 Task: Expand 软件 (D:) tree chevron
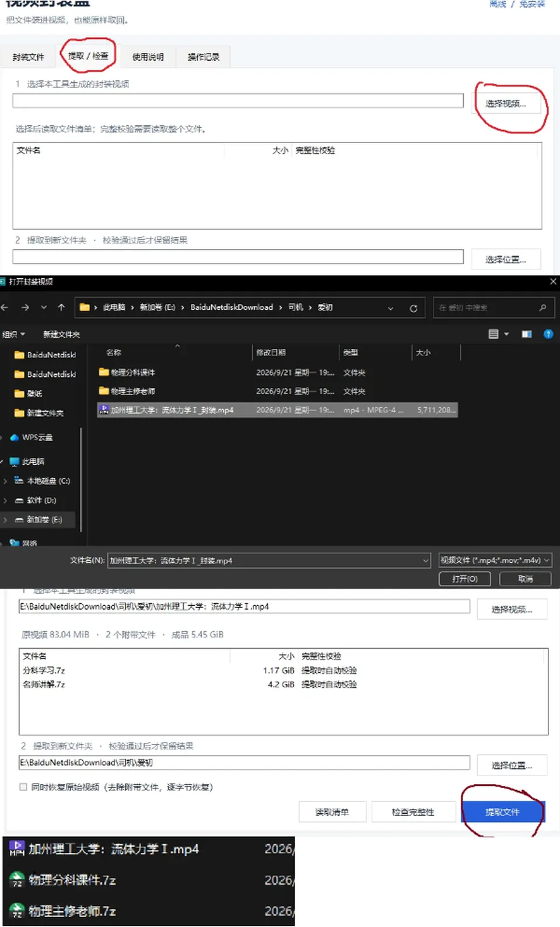(x=5, y=500)
